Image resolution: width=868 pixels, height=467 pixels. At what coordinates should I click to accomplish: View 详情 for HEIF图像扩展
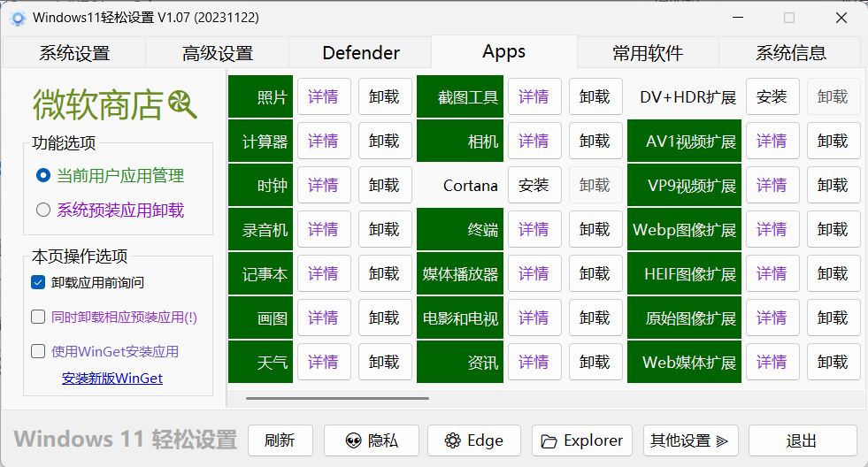(x=772, y=273)
